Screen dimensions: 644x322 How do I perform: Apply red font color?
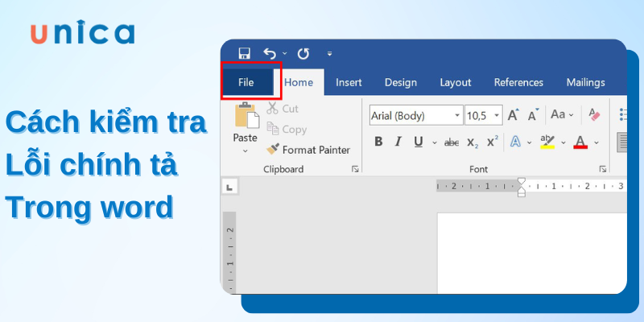pyautogui.click(x=580, y=142)
